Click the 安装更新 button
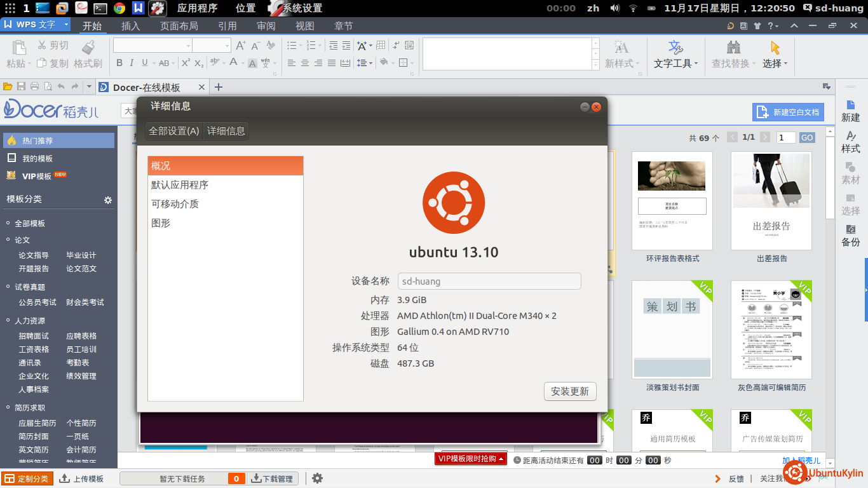The image size is (868, 488). [570, 391]
